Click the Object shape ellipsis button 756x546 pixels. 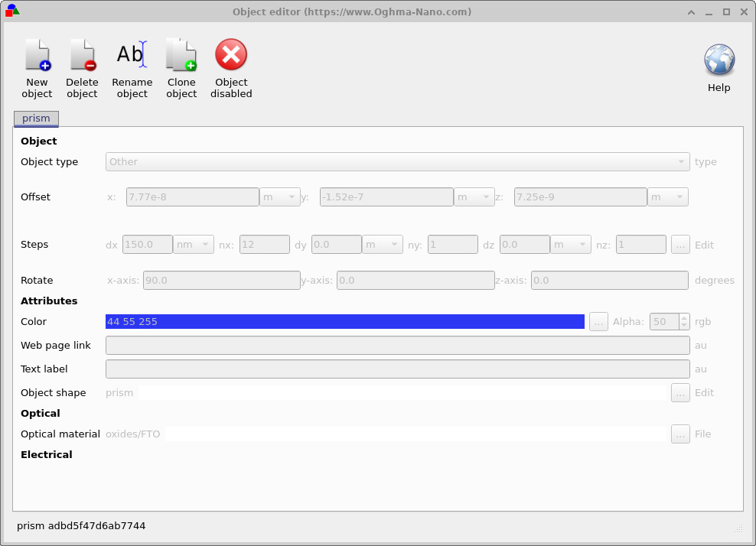click(x=680, y=393)
